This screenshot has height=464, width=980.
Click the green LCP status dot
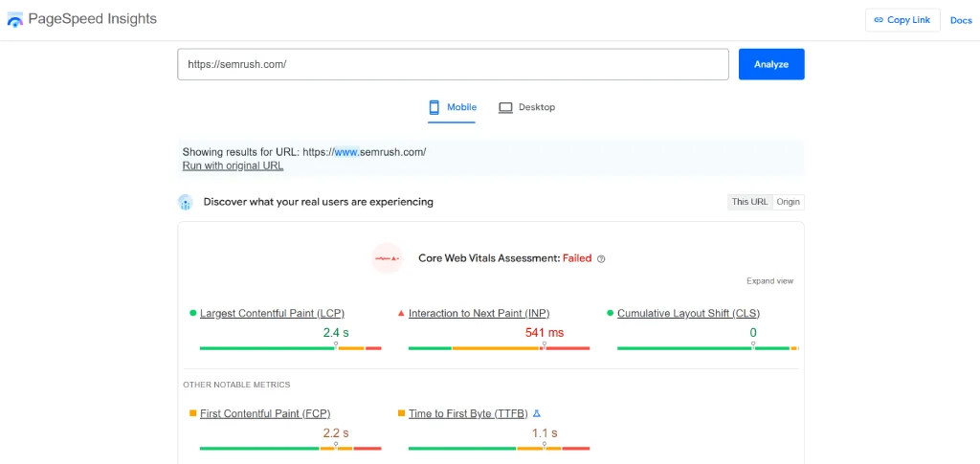coord(193,313)
